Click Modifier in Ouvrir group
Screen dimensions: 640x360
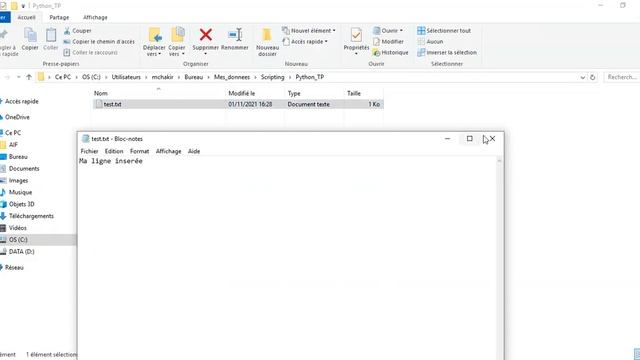(x=388, y=42)
